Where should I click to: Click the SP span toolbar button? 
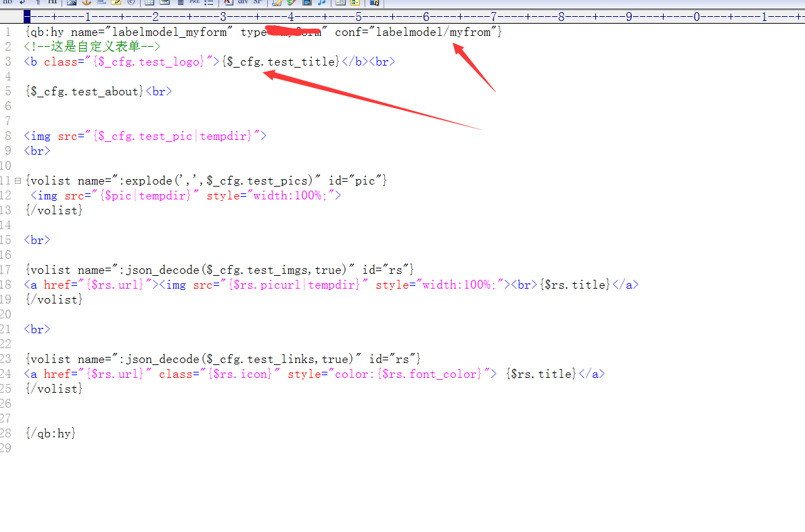[x=258, y=2]
